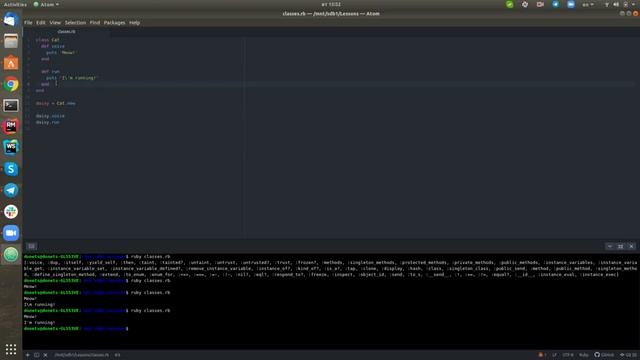Close the terminal panel
The image size is (640, 360).
pyautogui.click(x=631, y=246)
